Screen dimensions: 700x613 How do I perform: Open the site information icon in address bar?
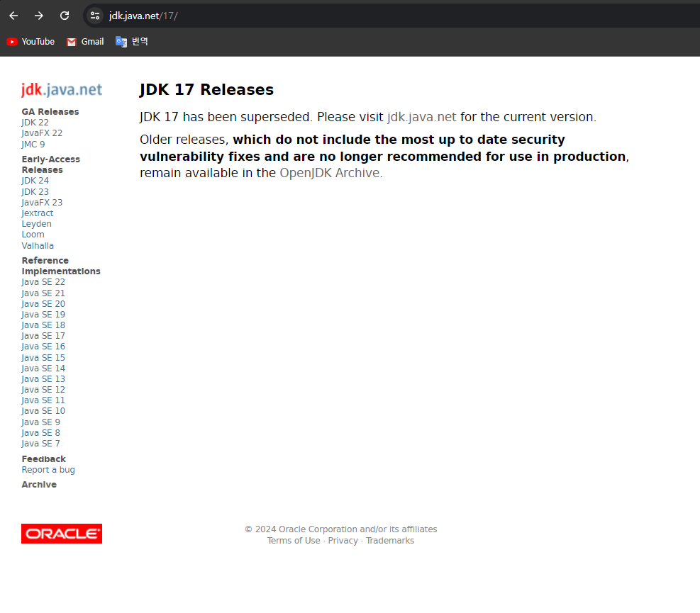coord(94,16)
